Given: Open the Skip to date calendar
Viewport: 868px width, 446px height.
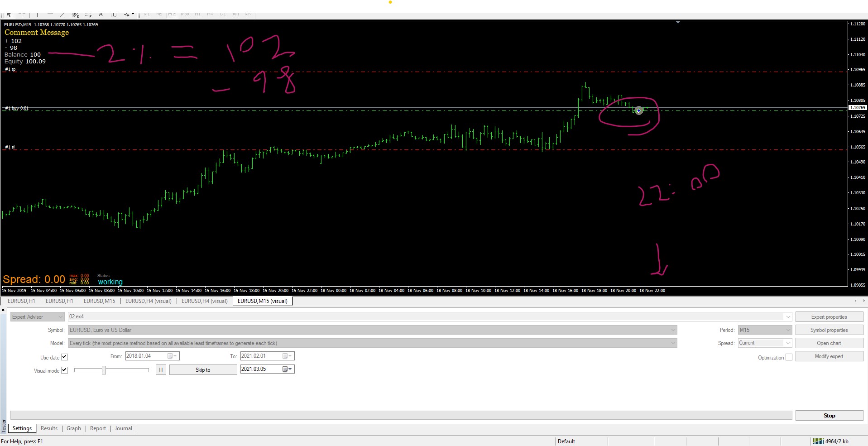Looking at the screenshot, I should pyautogui.click(x=288, y=369).
